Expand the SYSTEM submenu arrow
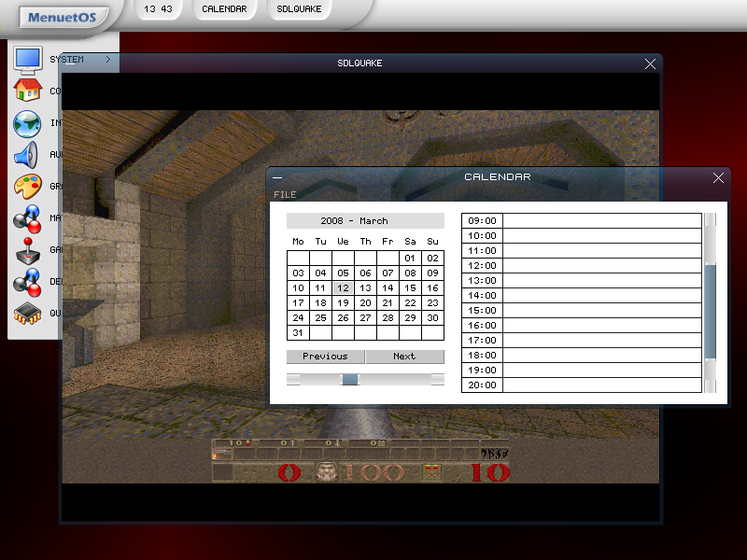This screenshot has width=747, height=560. point(108,59)
